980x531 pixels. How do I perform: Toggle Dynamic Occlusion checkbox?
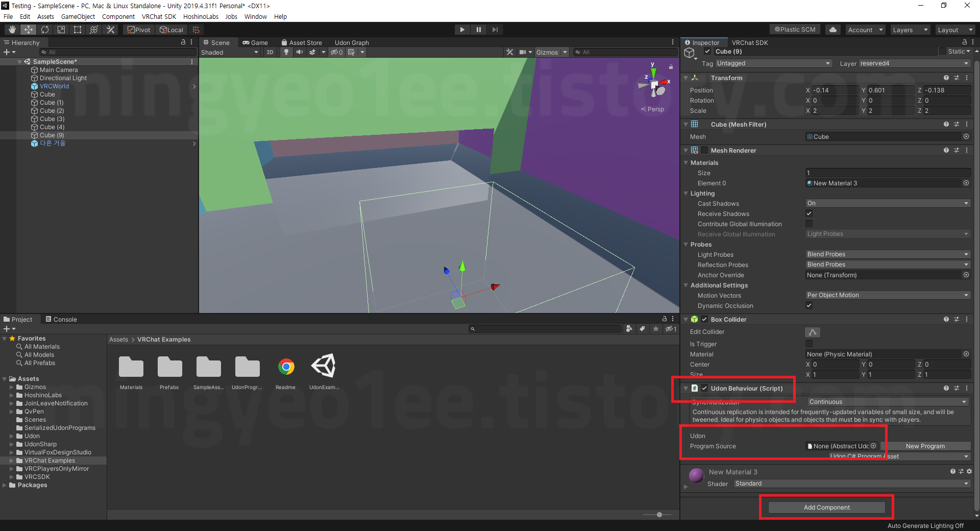[x=809, y=305]
